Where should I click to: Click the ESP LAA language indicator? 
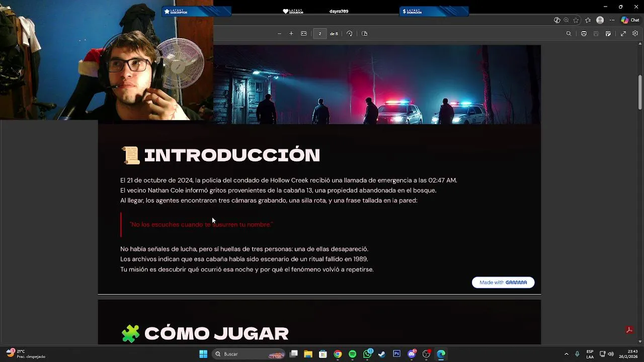coord(590,354)
